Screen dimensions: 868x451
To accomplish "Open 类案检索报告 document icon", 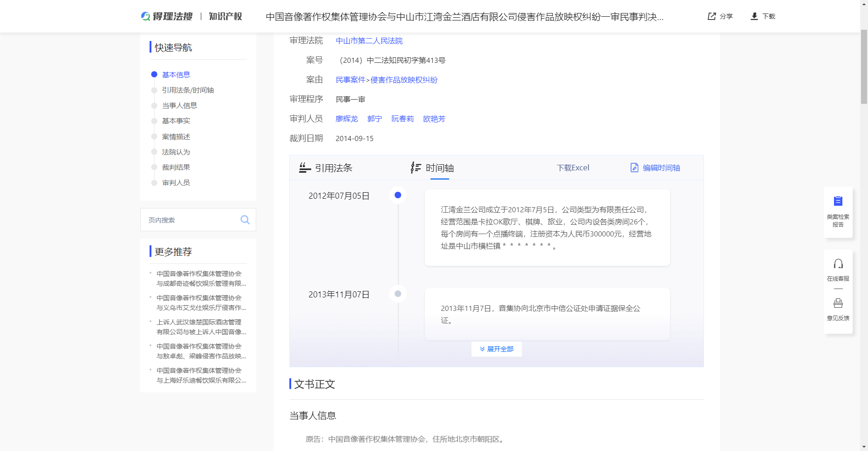I will pos(838,201).
